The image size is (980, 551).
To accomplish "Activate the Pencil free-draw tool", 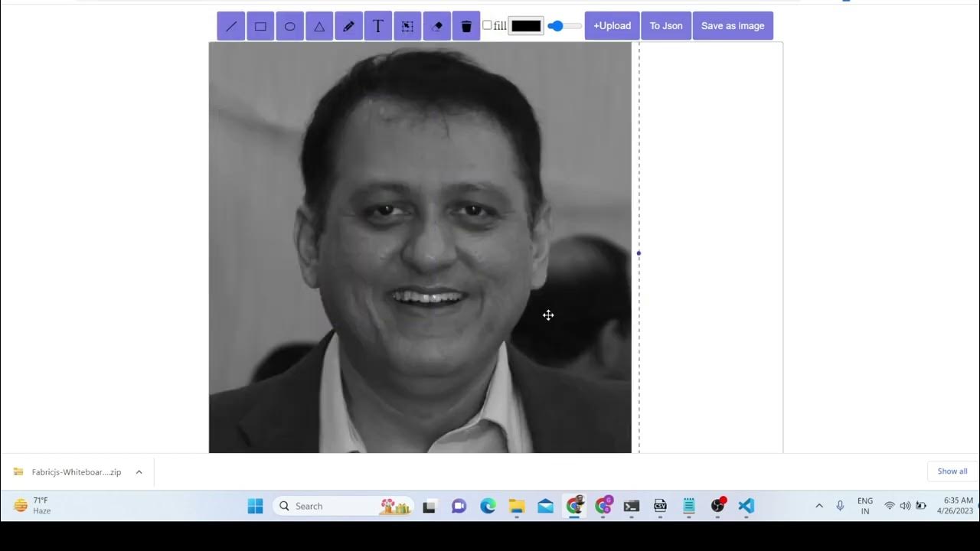I will point(348,26).
